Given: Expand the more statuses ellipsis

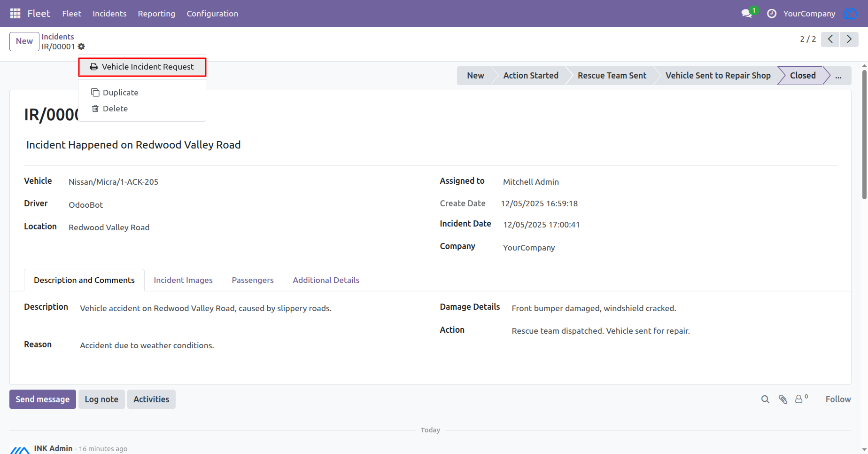Looking at the screenshot, I should pyautogui.click(x=838, y=76).
